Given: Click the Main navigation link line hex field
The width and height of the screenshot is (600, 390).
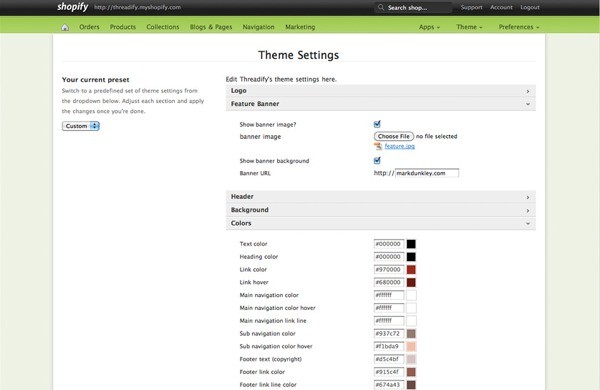Looking at the screenshot, I should [x=389, y=321].
